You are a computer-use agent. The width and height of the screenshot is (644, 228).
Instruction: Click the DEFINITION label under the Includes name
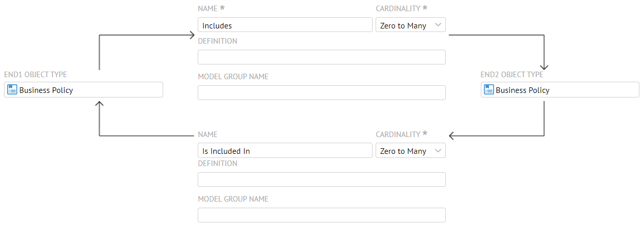tap(218, 41)
